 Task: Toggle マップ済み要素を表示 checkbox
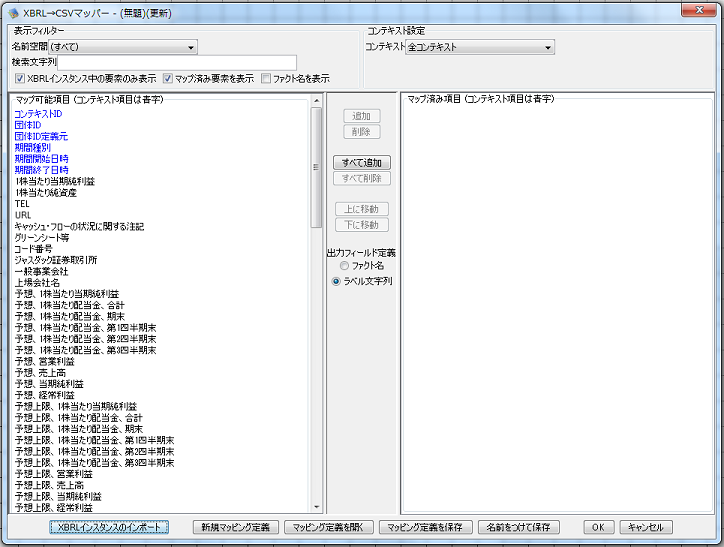pos(169,78)
